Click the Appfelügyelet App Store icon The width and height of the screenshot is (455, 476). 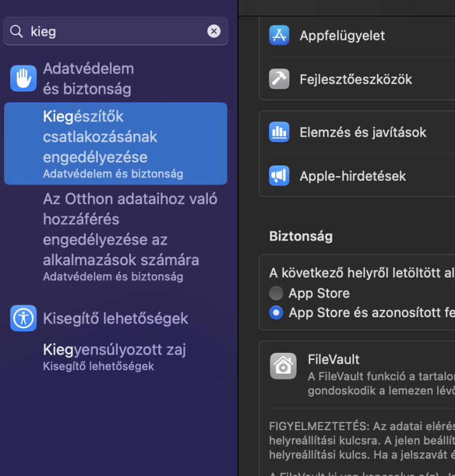[x=279, y=36]
